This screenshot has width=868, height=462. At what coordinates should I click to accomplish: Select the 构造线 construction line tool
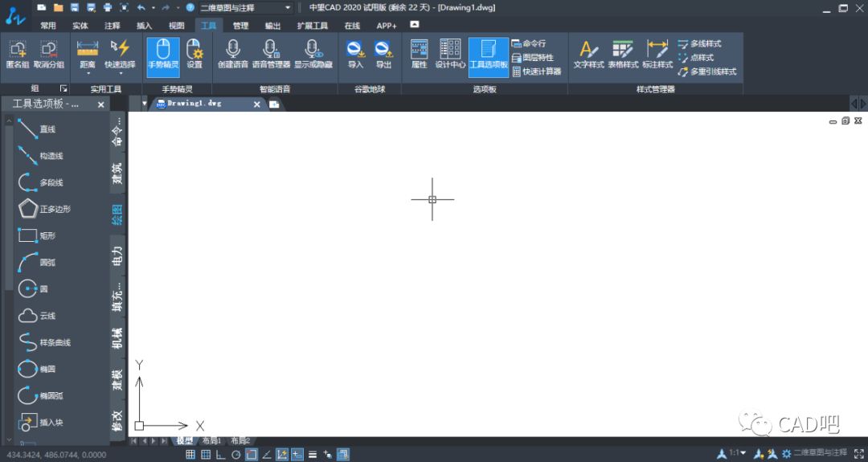(40, 156)
